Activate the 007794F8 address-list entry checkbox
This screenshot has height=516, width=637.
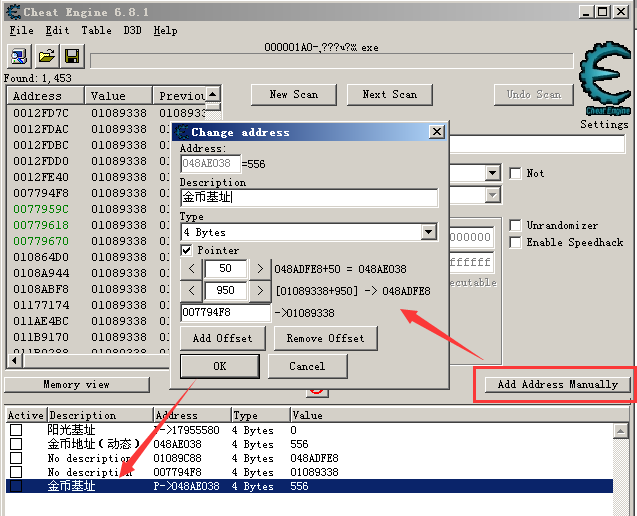point(16,472)
